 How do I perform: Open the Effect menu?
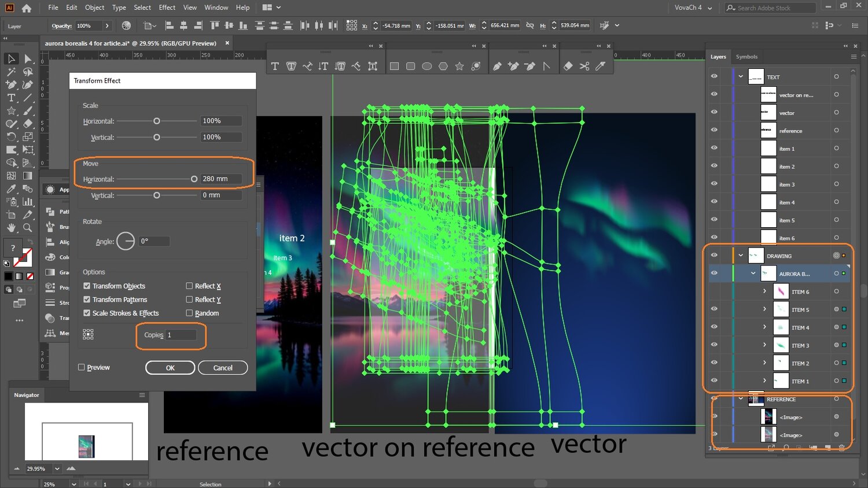click(x=167, y=8)
